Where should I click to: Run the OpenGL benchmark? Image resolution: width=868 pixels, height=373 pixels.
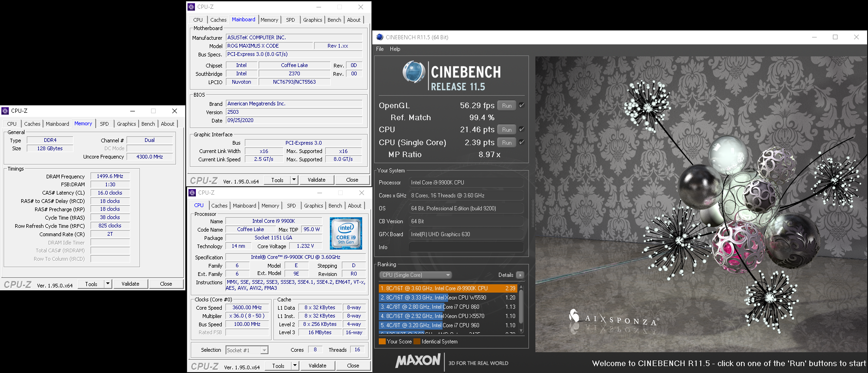507,105
